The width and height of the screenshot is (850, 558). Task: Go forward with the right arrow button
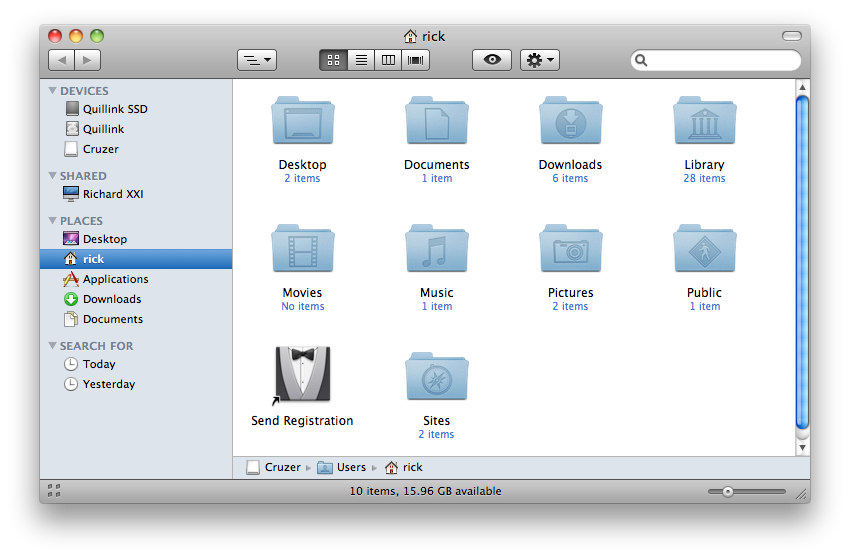point(88,60)
